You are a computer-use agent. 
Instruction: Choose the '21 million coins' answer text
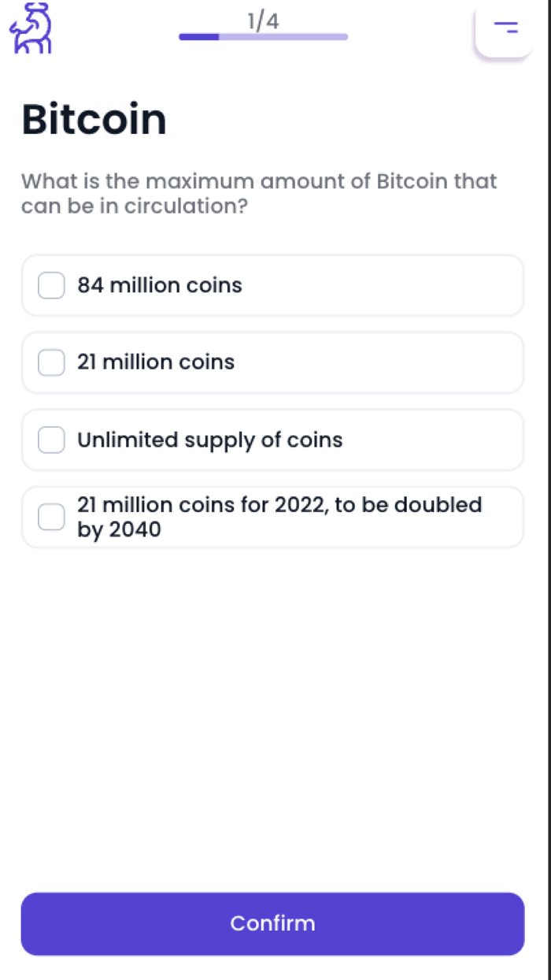click(x=156, y=362)
